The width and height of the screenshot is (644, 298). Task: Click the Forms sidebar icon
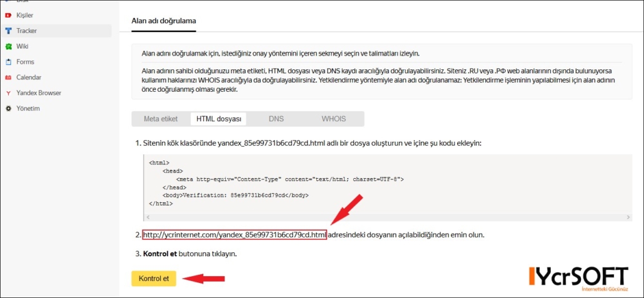(8, 62)
